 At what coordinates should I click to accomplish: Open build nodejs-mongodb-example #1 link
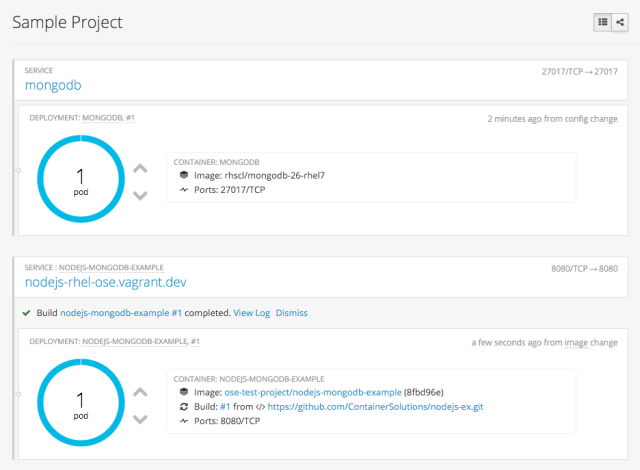tap(121, 313)
